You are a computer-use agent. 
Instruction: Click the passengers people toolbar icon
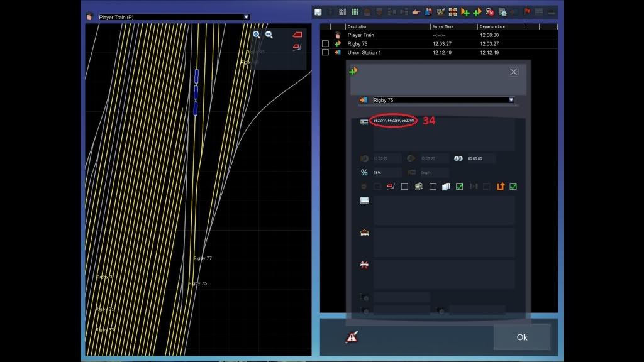[428, 12]
